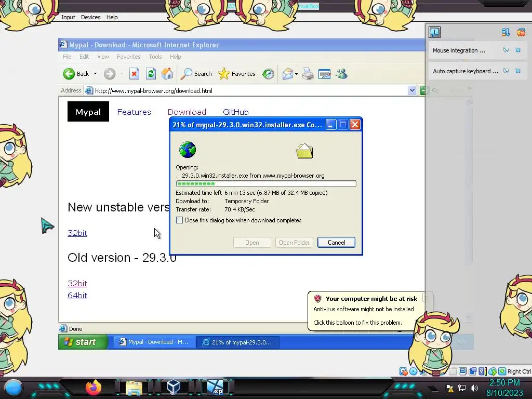Click the address bar URL field
Image resolution: width=532 pixels, height=399 pixels.
[246, 90]
